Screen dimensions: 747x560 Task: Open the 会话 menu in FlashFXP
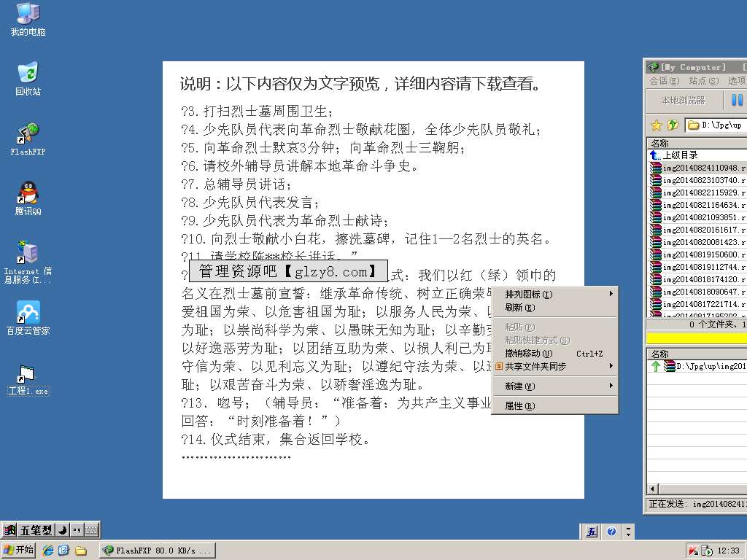click(665, 81)
